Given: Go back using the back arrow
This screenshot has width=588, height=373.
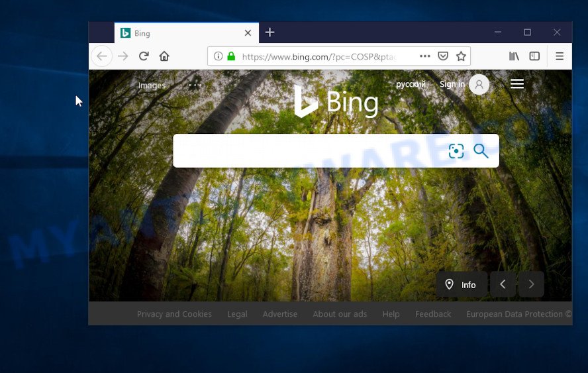Looking at the screenshot, I should coord(101,56).
